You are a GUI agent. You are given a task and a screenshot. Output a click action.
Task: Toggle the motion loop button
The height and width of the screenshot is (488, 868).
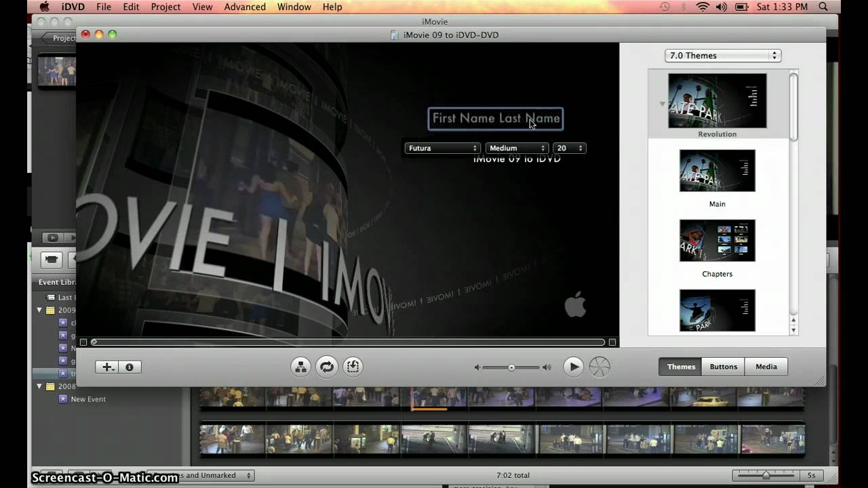[x=327, y=367]
